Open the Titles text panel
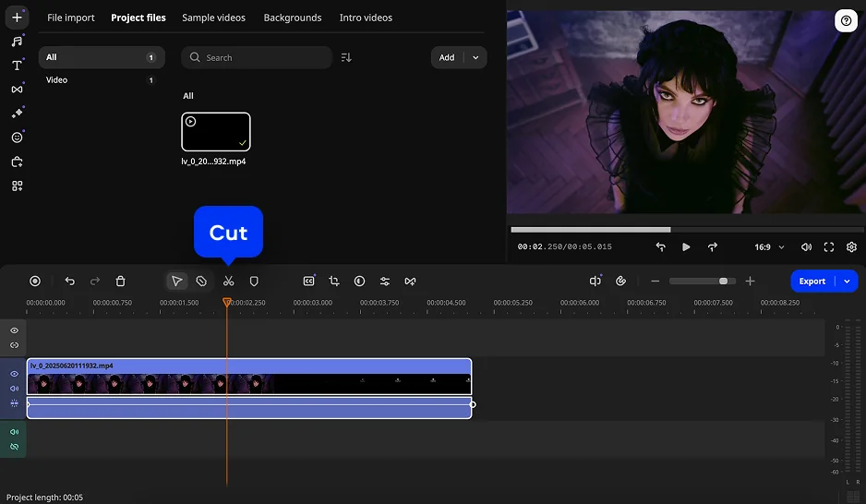The image size is (866, 504). coord(18,66)
